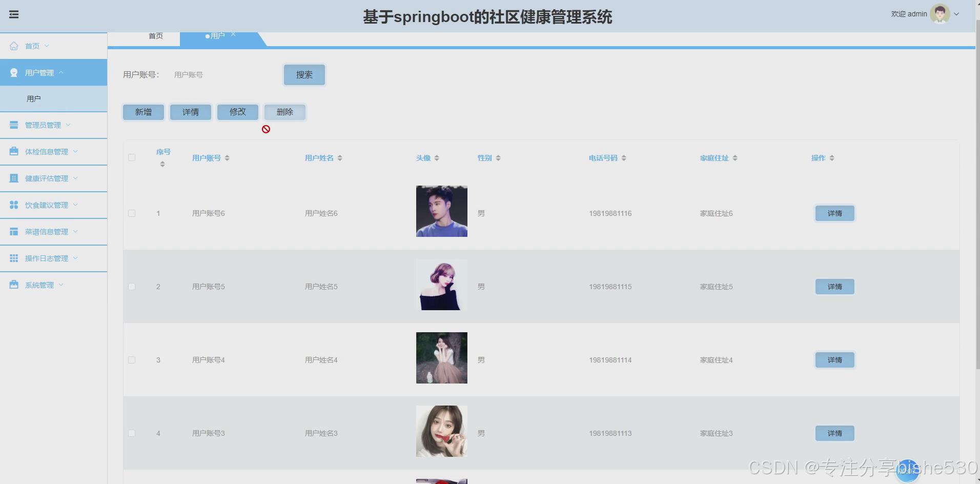Image resolution: width=980 pixels, height=484 pixels.
Task: Expand the 首页 sidebar chevron
Action: click(x=47, y=46)
